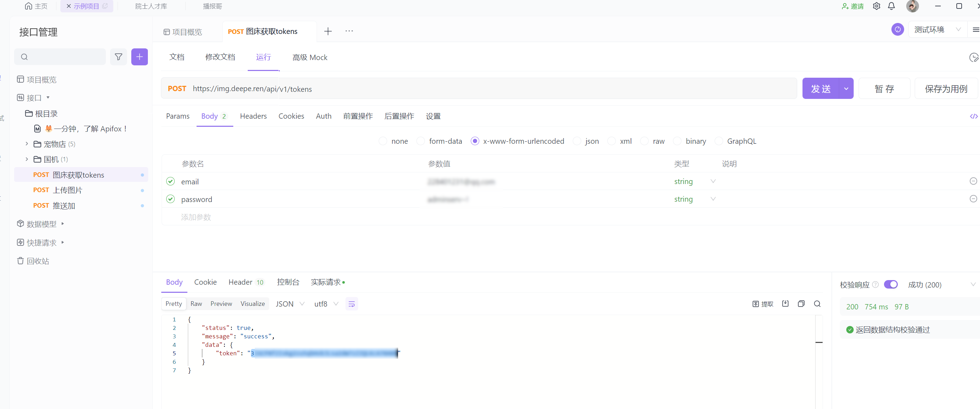The height and width of the screenshot is (409, 980).
Task: Remove the email parameter row
Action: [973, 181]
